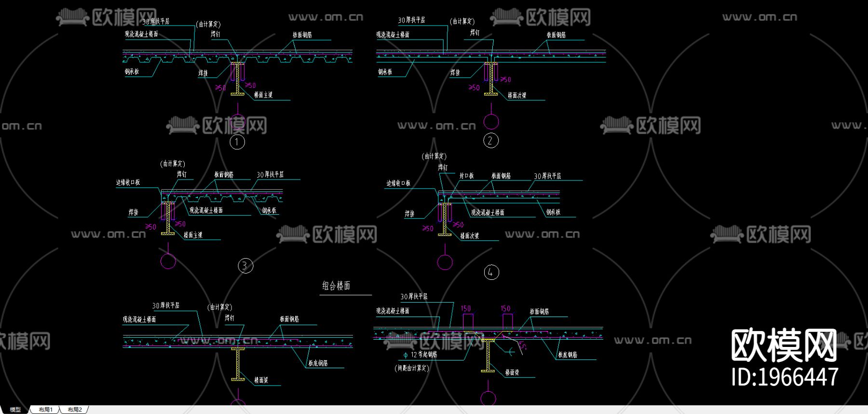
Task: Click the magenta axis bubble under detail 3
Action: tap(168, 261)
